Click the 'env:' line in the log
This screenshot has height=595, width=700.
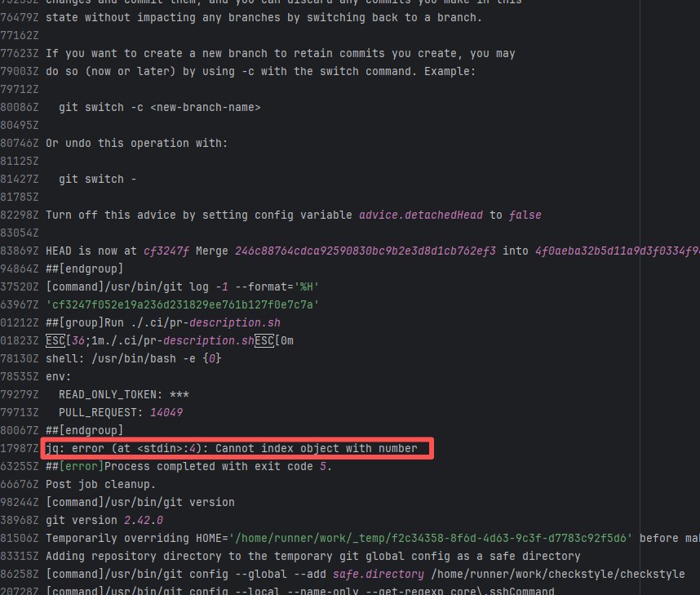click(59, 376)
